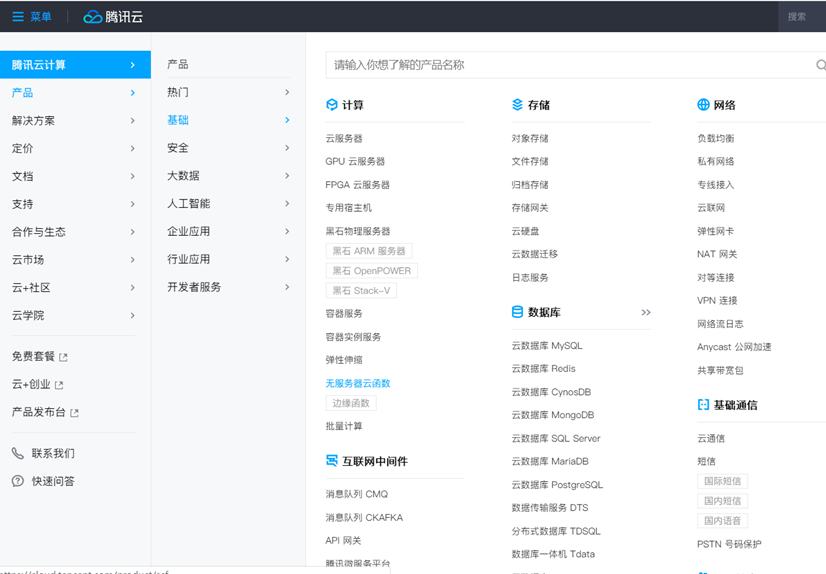
Task: Open API 网关 link
Action: tap(343, 541)
